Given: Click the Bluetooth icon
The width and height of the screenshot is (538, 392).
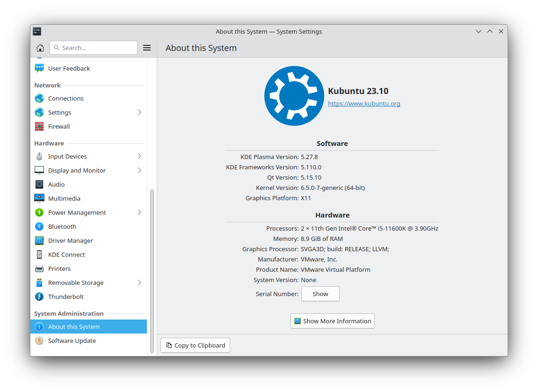Looking at the screenshot, I should (39, 226).
